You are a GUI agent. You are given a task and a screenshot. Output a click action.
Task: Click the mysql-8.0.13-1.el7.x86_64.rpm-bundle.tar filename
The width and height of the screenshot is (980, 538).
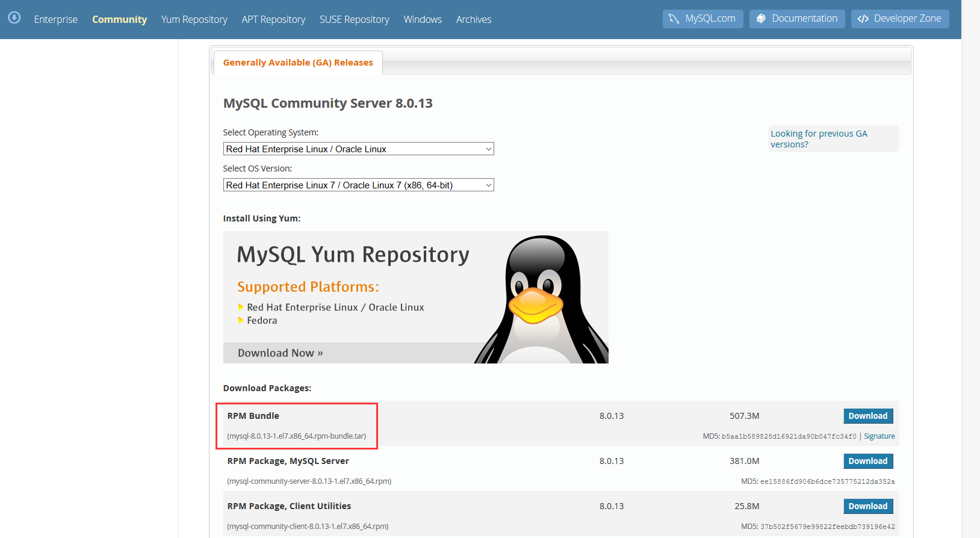point(296,436)
